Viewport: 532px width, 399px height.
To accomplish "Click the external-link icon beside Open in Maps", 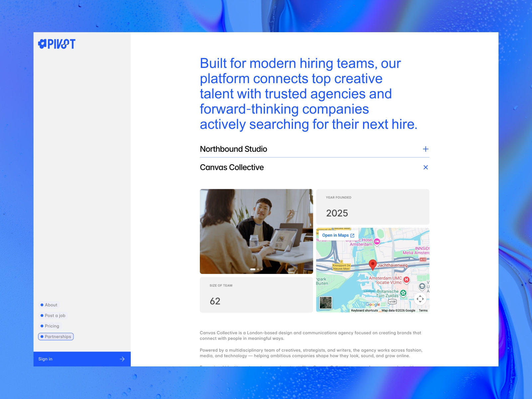I will [x=352, y=235].
